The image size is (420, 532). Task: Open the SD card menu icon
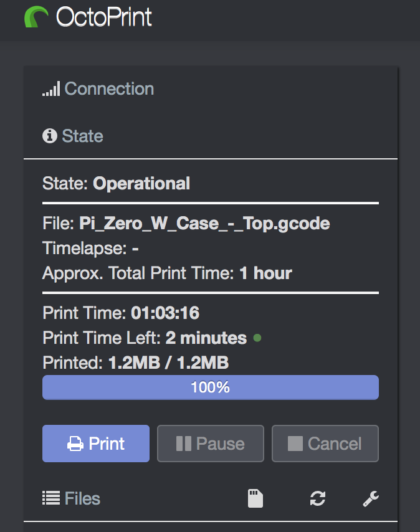coord(255,498)
